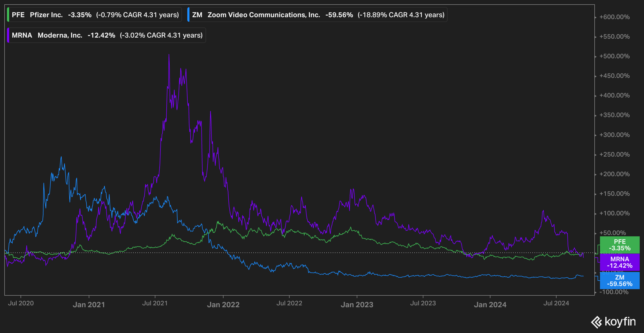Click the Jan 2024 date label
This screenshot has height=333, width=644.
click(490, 305)
